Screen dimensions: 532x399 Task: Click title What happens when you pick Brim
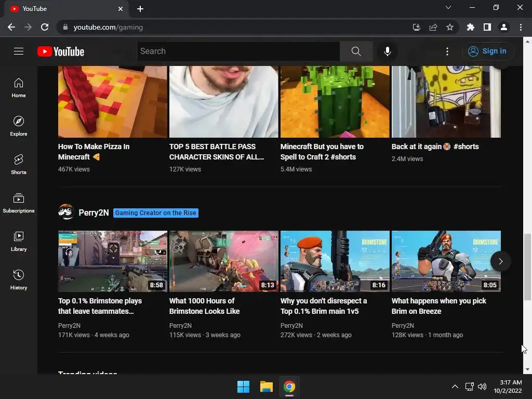click(x=438, y=306)
